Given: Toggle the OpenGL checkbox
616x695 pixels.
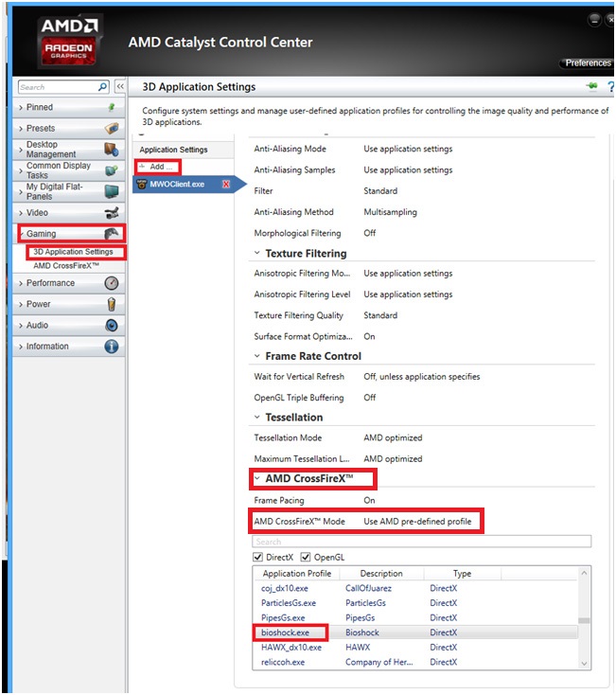Looking at the screenshot, I should [306, 557].
